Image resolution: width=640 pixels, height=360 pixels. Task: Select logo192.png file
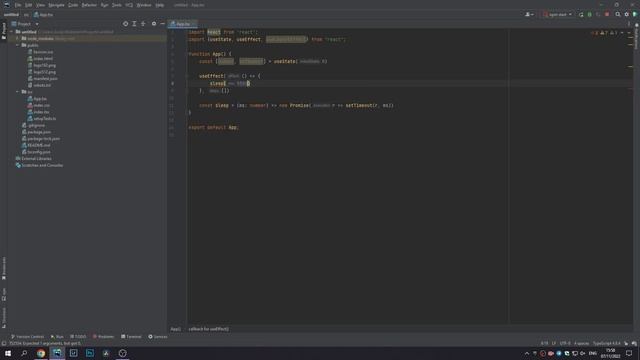44,65
